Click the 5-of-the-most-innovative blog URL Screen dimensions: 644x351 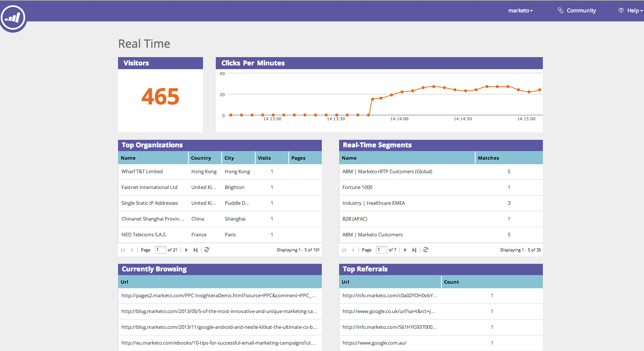point(220,312)
